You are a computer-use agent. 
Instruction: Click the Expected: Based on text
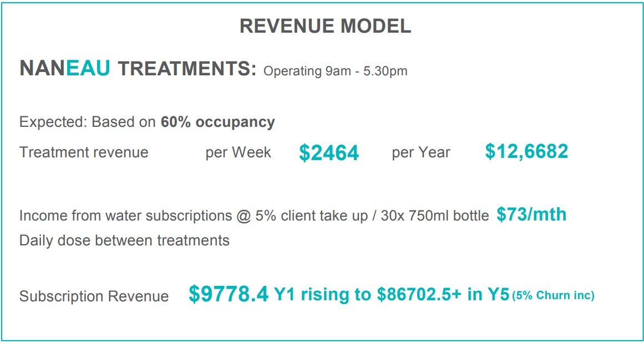coord(88,122)
